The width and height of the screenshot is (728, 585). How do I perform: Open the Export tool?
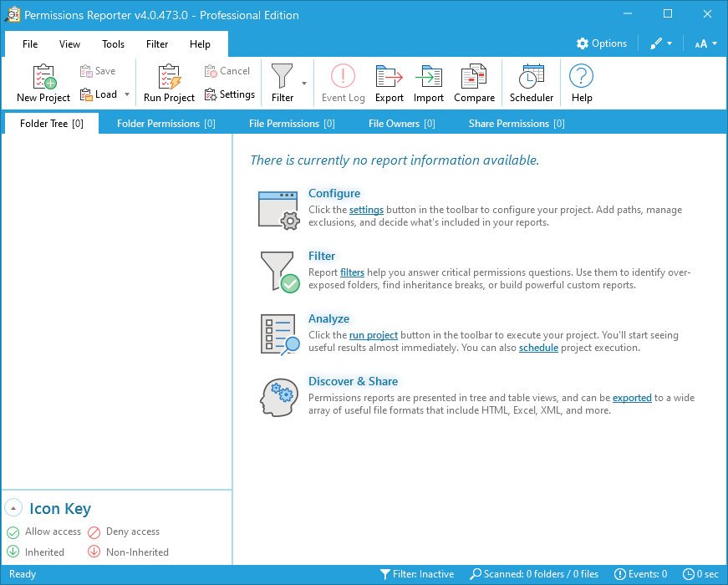389,77
